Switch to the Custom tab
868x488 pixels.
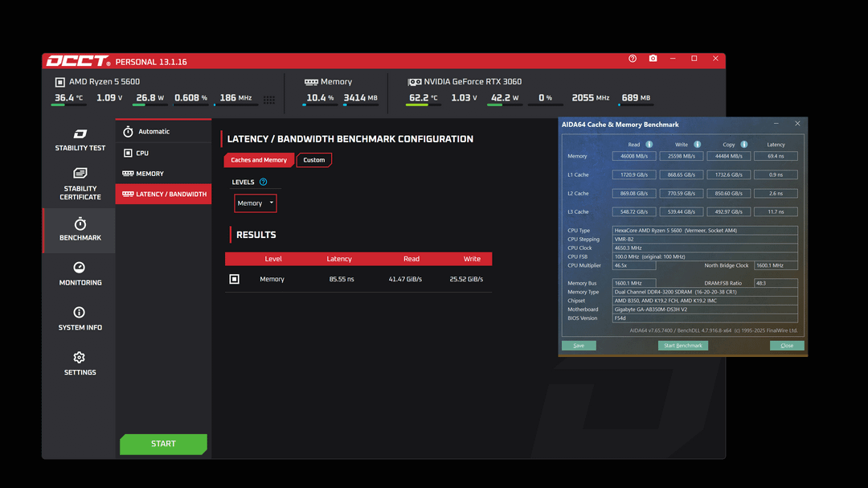coord(314,160)
